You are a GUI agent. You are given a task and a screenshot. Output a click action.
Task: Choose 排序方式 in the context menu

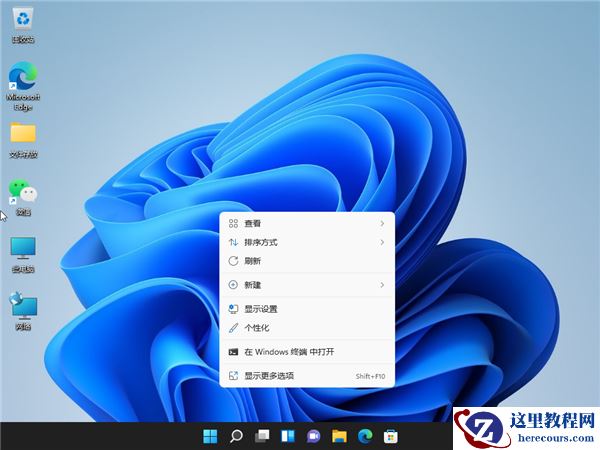pyautogui.click(x=307, y=242)
